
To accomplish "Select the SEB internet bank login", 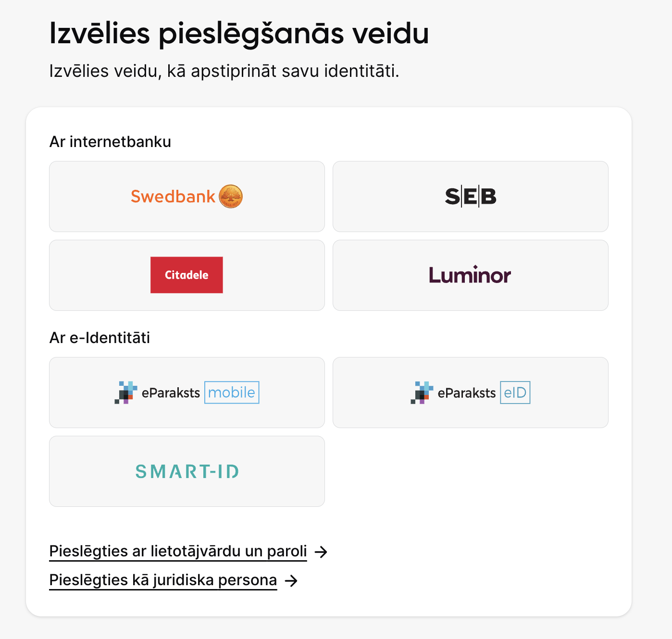I will coord(470,197).
